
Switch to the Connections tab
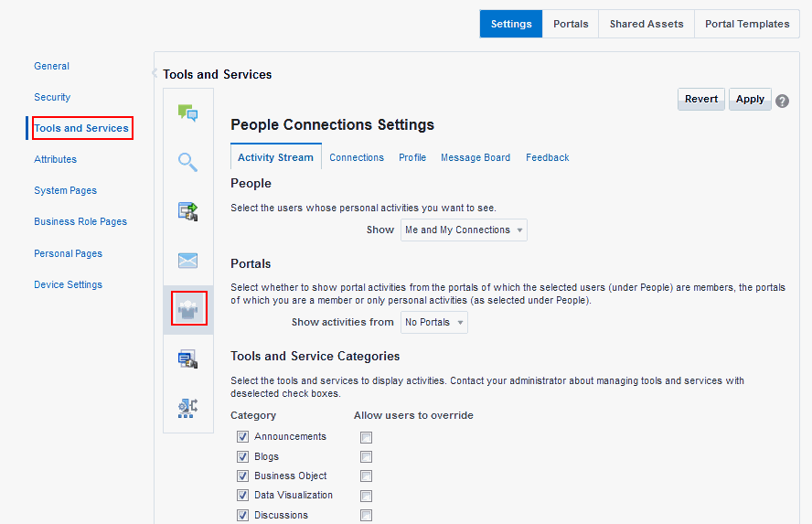357,157
